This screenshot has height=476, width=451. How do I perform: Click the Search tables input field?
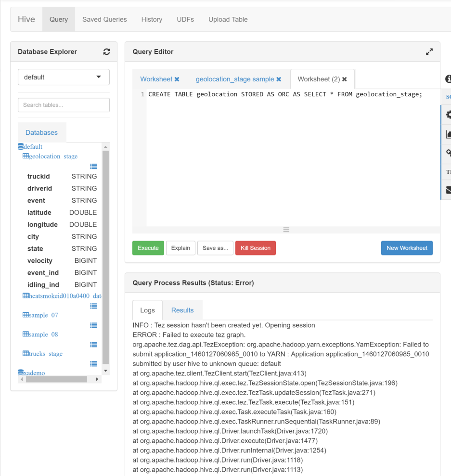(64, 104)
